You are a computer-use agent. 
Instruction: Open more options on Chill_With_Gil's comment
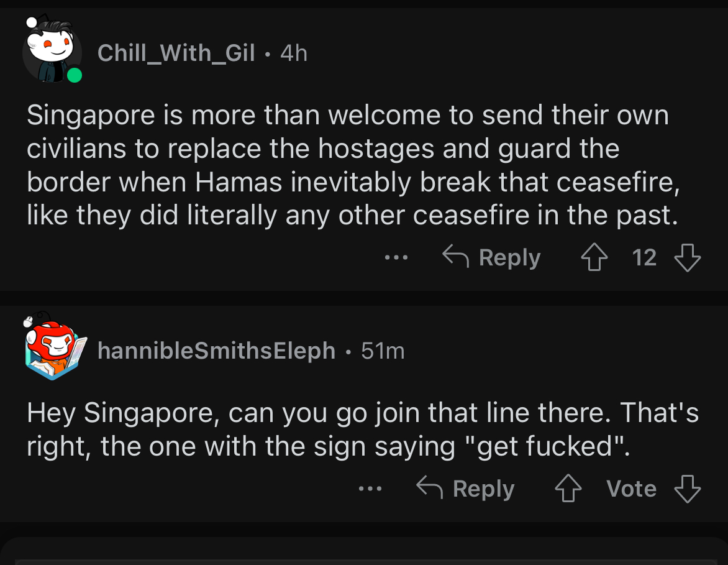(396, 257)
